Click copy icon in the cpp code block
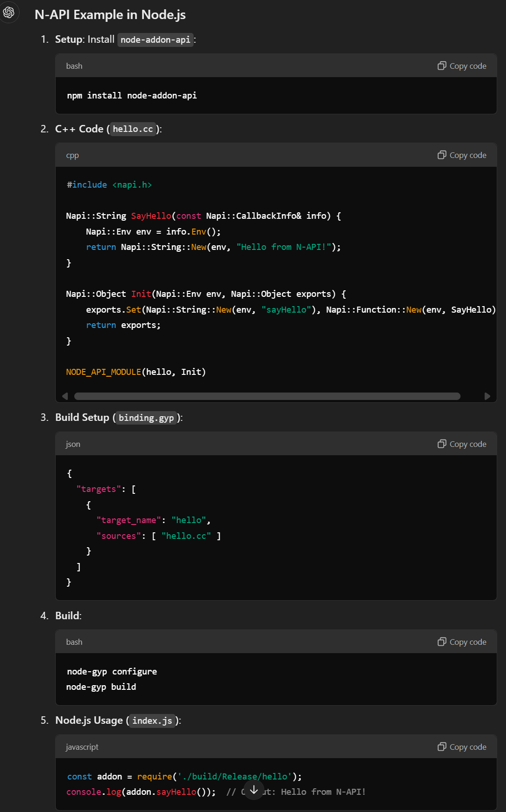Image resolution: width=506 pixels, height=812 pixels. point(441,155)
